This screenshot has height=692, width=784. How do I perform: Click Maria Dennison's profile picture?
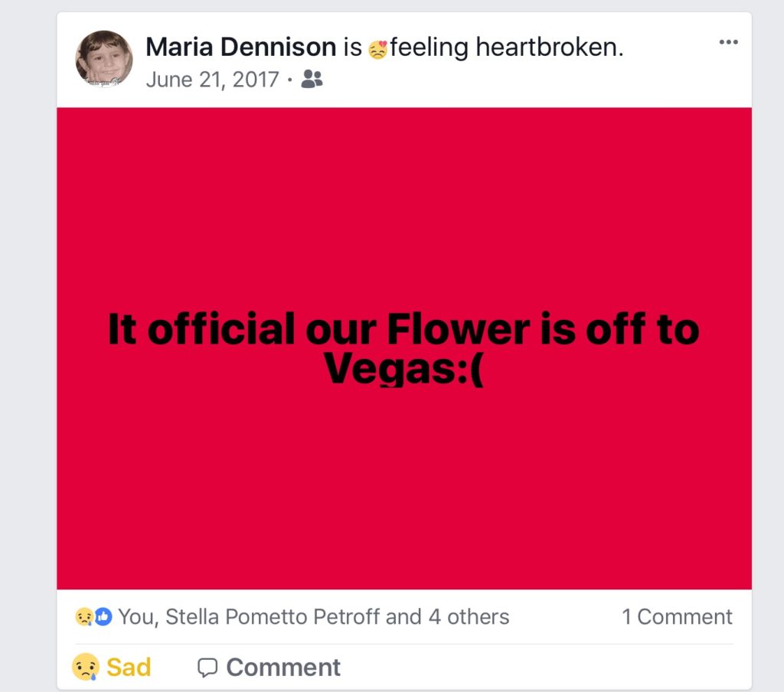[x=104, y=59]
